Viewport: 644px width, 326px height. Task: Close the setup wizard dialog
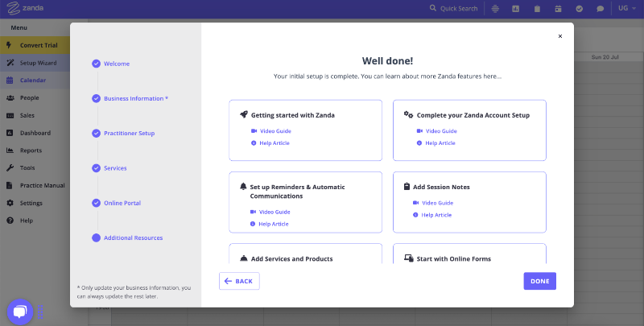click(x=559, y=36)
